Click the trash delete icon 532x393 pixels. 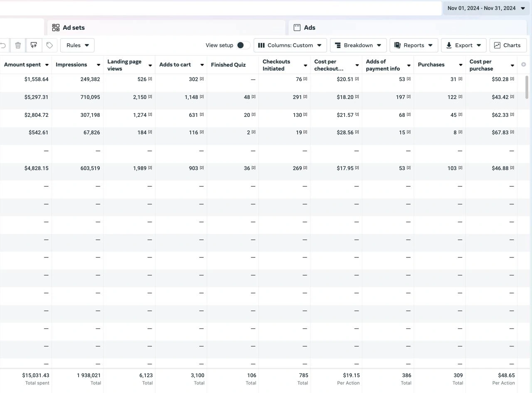(18, 45)
